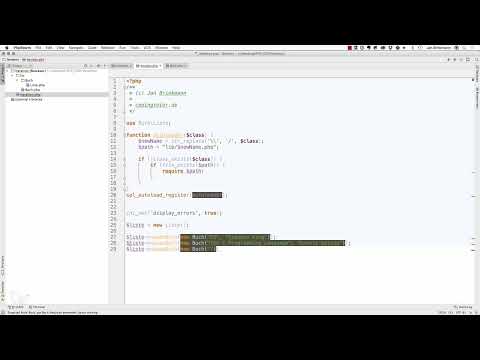The image size is (480, 360).
Task: Open the Help menu
Action: 176,48
